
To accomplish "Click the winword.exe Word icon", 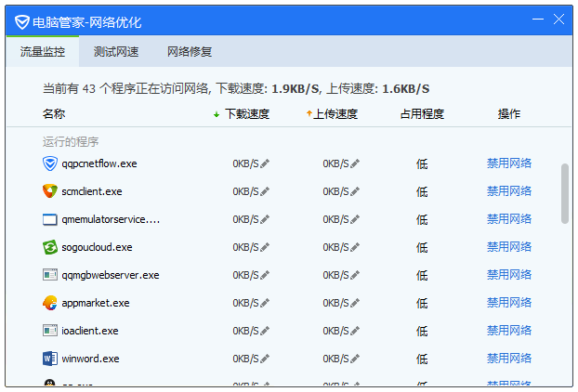I will coord(50,359).
